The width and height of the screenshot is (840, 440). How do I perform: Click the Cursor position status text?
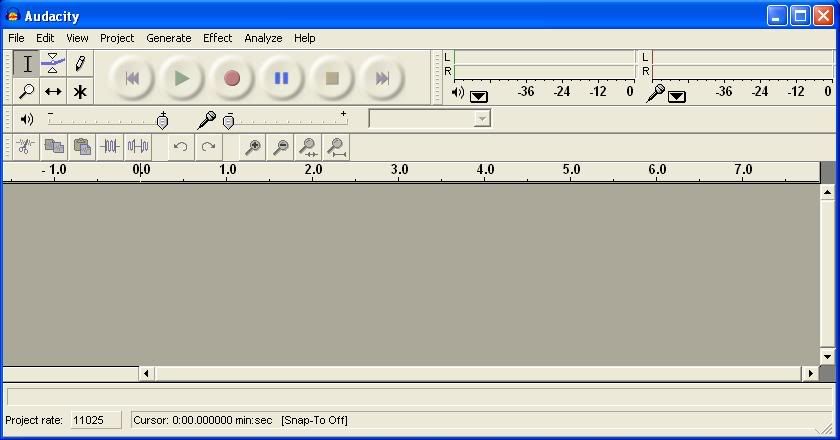pos(202,420)
